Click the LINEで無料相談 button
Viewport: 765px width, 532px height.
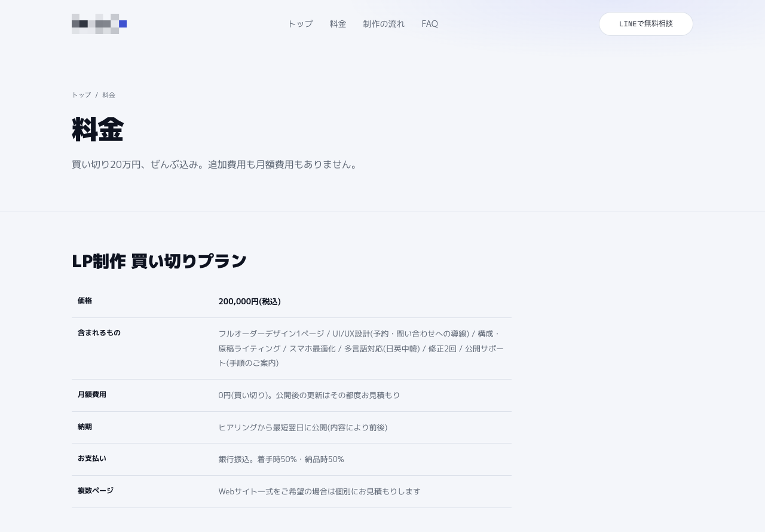(646, 24)
